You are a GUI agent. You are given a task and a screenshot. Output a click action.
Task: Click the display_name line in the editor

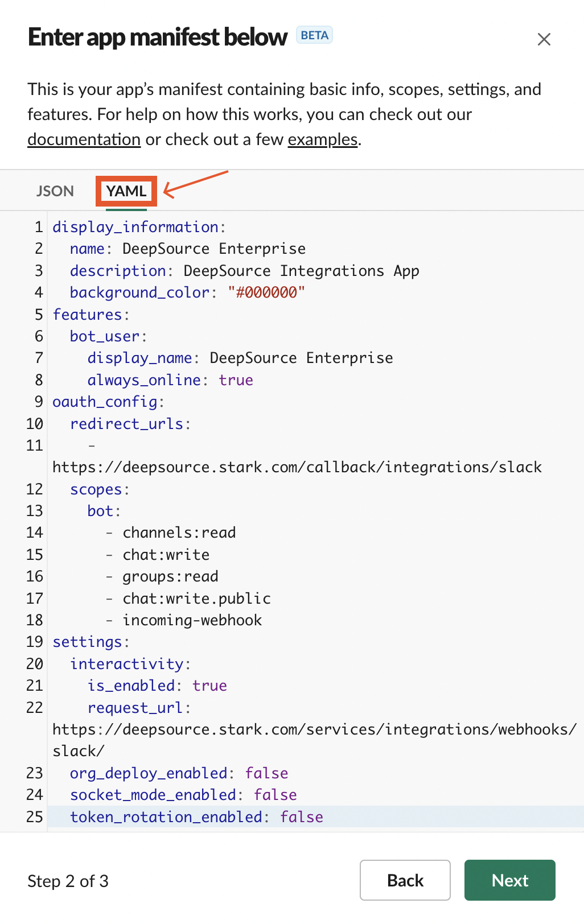click(x=240, y=358)
